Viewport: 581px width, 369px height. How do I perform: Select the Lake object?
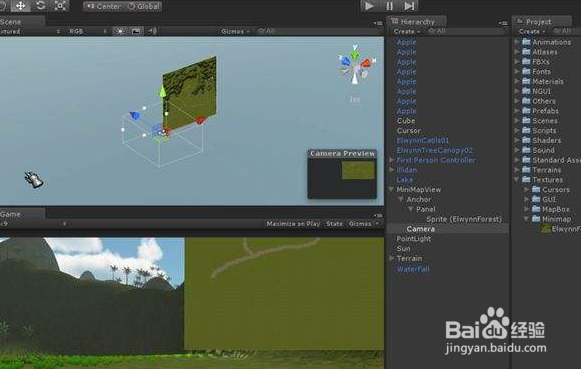405,180
